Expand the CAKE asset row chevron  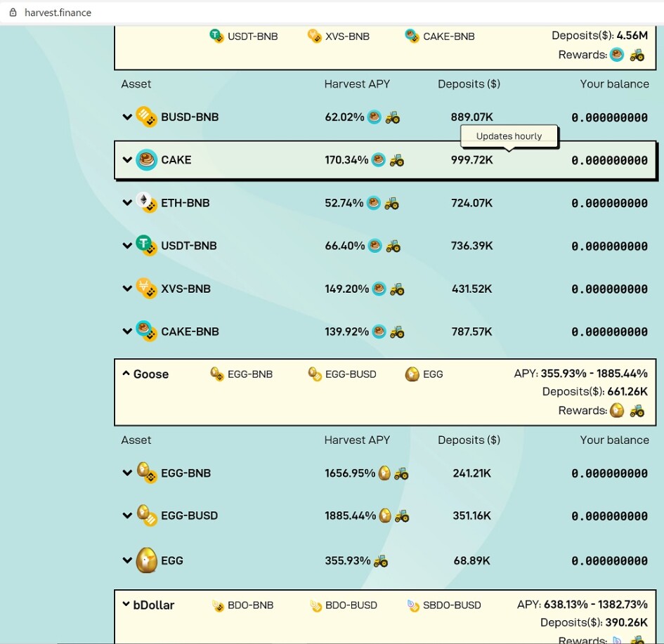127,160
